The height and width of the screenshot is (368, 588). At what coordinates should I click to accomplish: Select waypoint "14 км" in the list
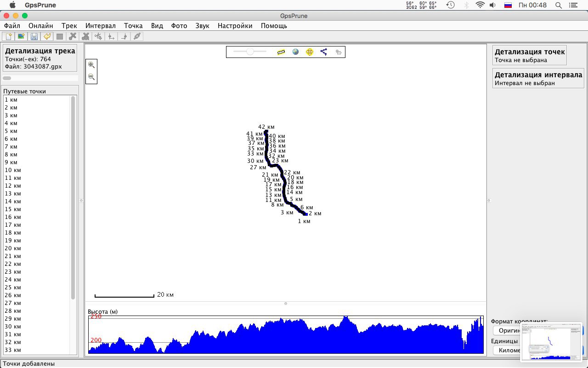point(37,201)
